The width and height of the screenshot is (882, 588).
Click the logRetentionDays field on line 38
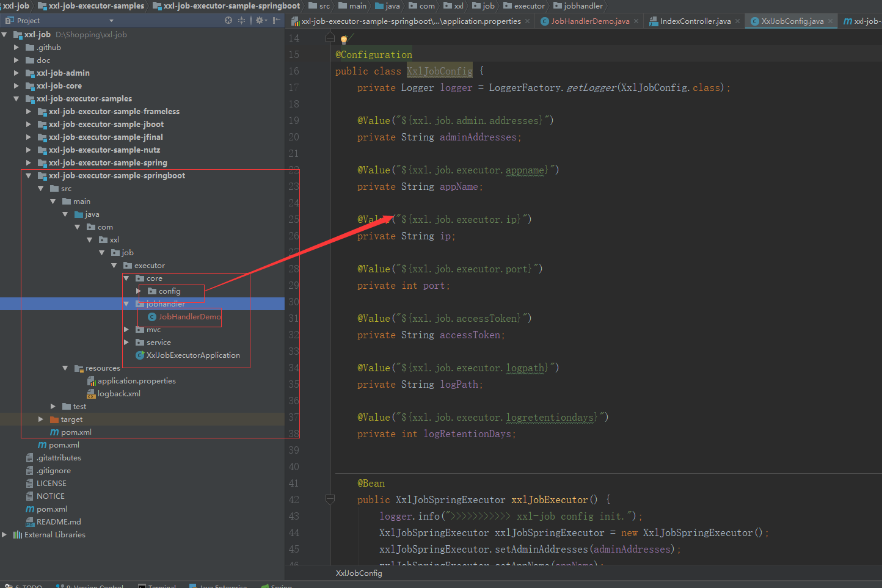[x=467, y=434]
